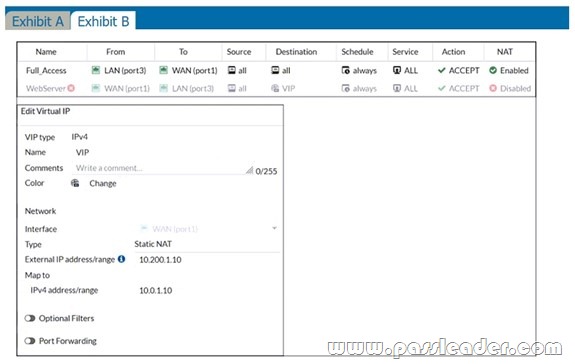
Task: Select the Exhibit B tab
Action: point(103,21)
